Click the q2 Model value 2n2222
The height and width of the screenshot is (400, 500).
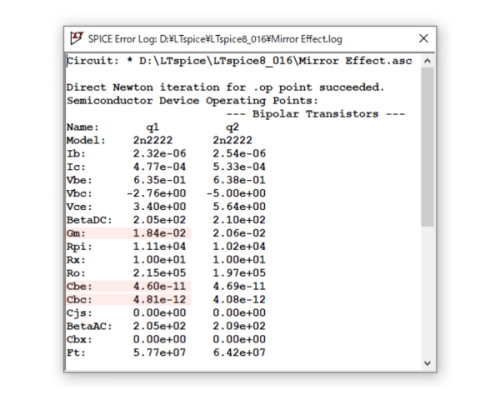tap(232, 140)
